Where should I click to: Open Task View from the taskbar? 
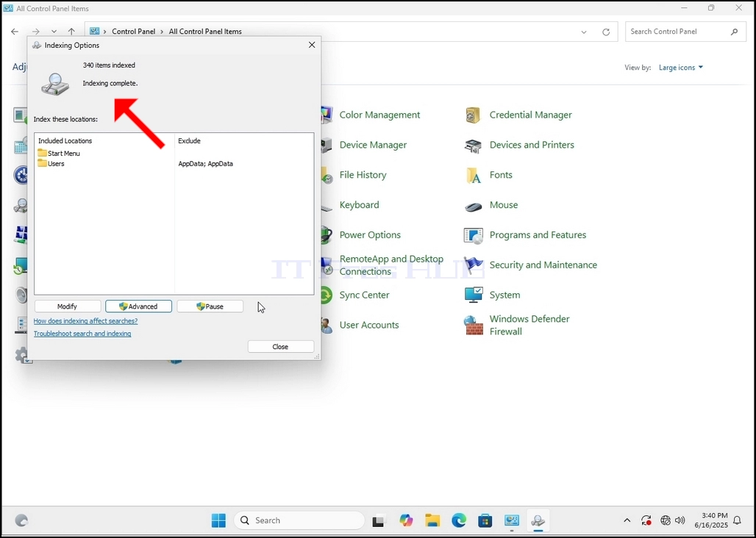click(379, 520)
